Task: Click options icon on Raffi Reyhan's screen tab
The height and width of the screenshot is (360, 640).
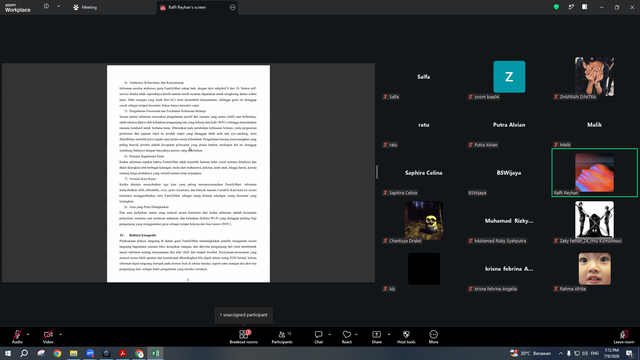Action: click(233, 7)
